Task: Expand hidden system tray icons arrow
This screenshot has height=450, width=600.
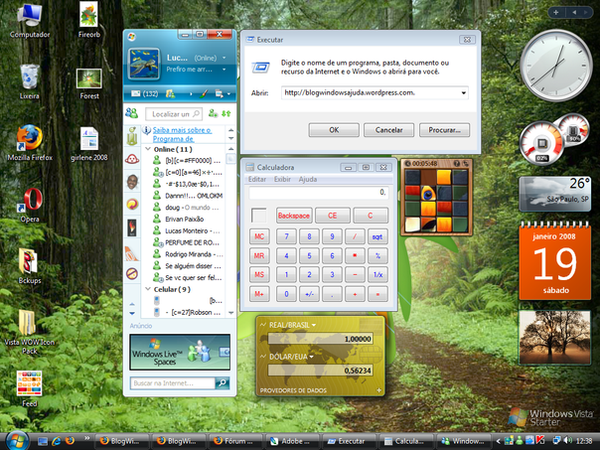Action: (498, 441)
